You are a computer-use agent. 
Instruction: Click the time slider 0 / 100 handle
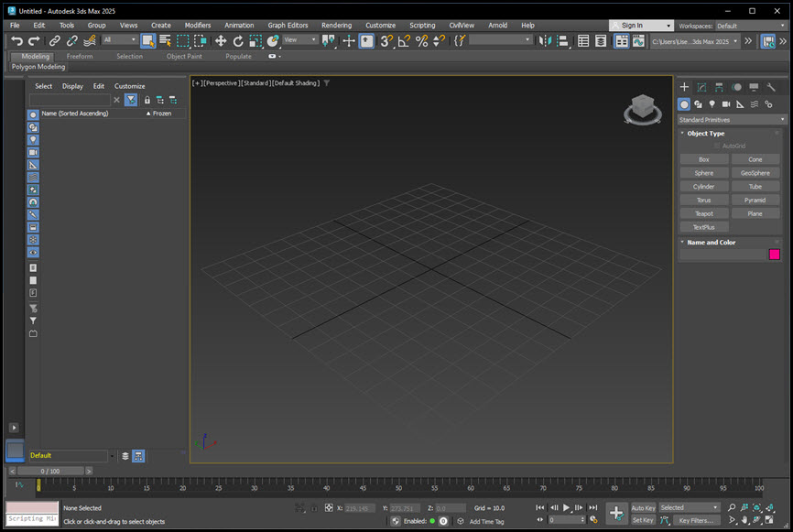click(50, 471)
